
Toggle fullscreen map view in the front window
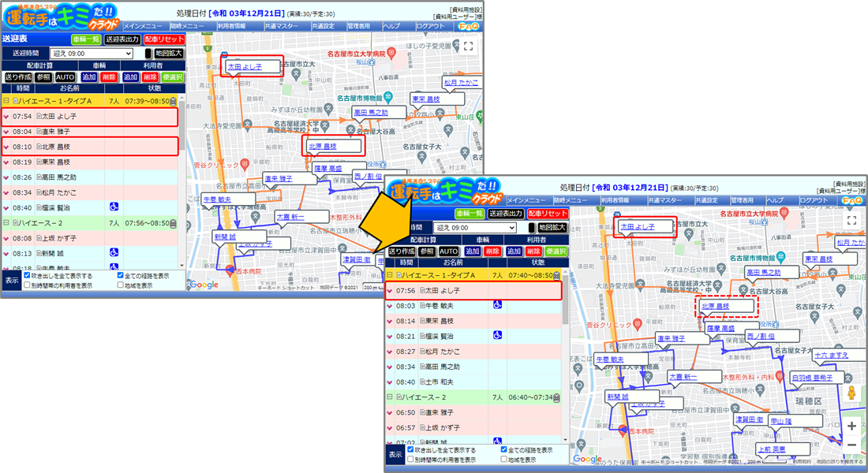click(851, 220)
